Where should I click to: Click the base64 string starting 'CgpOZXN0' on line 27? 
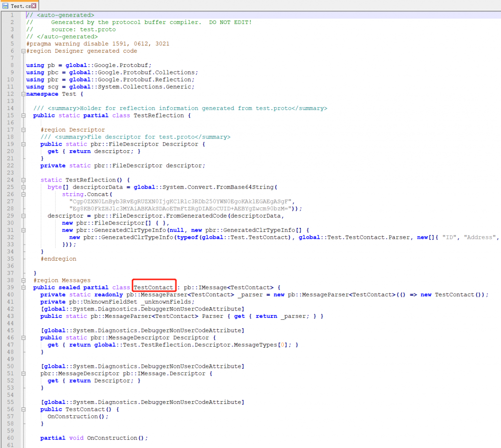pos(180,202)
